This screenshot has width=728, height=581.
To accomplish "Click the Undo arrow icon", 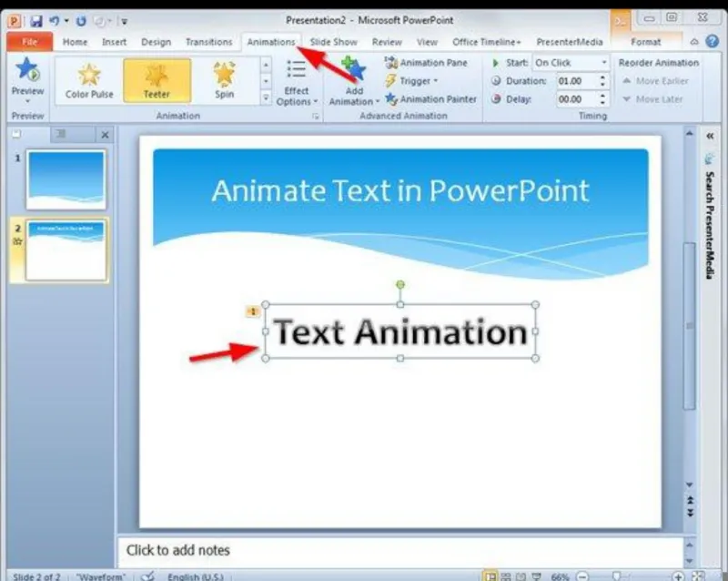I will [x=55, y=20].
